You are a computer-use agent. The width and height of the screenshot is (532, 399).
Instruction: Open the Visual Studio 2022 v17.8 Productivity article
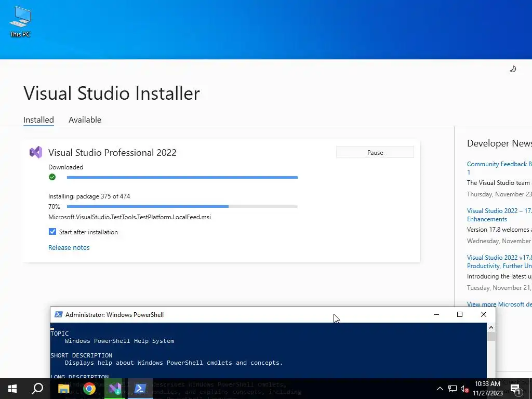point(499,262)
